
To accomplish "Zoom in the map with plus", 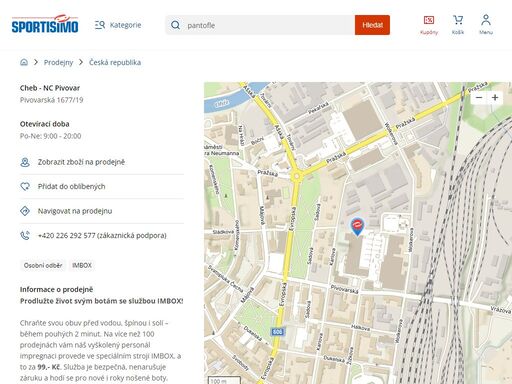I will 495,98.
